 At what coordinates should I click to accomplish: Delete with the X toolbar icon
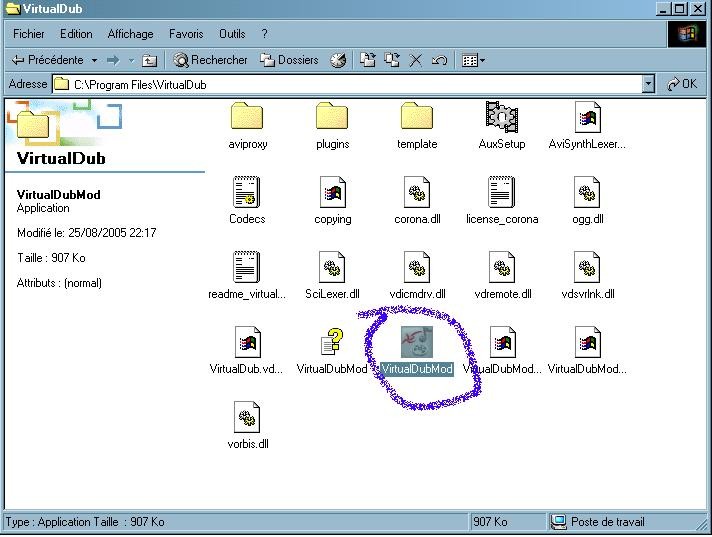(x=415, y=60)
